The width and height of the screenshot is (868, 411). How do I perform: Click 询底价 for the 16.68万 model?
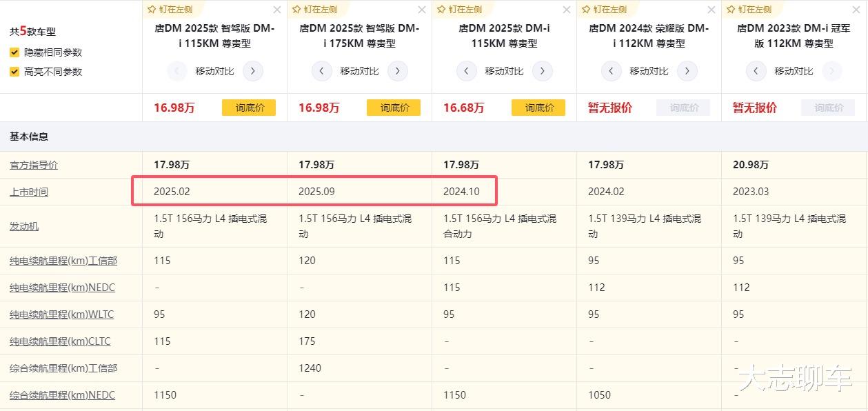coord(538,108)
